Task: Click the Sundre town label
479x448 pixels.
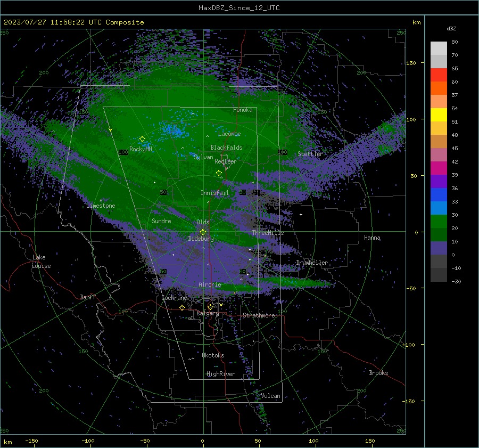Action: 161,221
